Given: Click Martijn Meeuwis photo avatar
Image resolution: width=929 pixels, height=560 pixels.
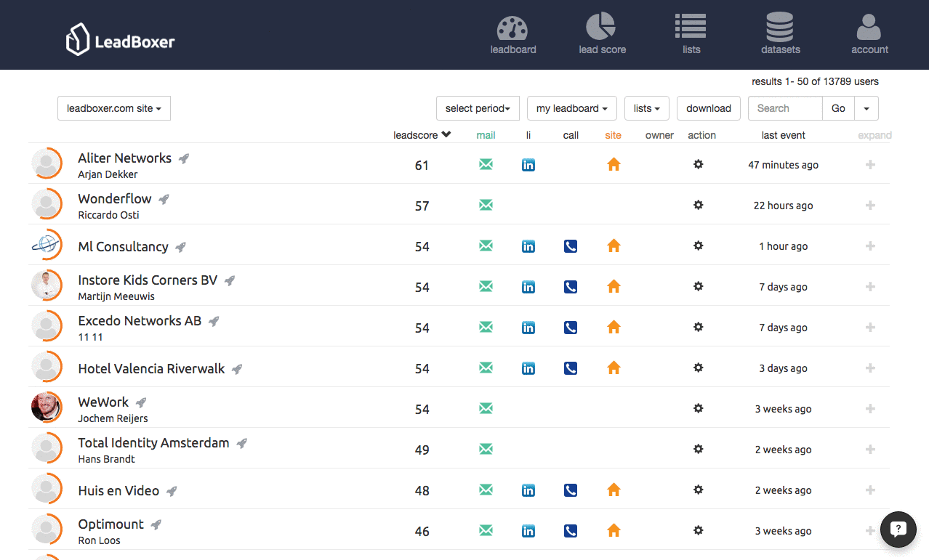Looking at the screenshot, I should [x=47, y=285].
